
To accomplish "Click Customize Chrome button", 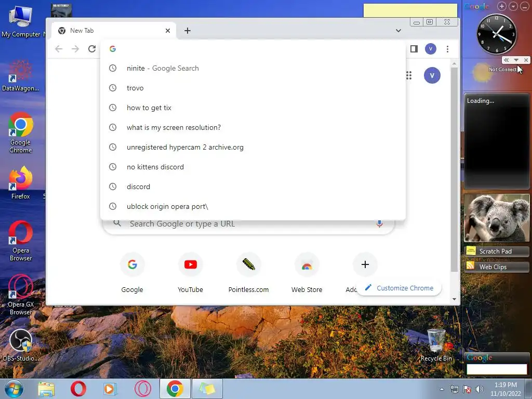I will click(x=399, y=288).
